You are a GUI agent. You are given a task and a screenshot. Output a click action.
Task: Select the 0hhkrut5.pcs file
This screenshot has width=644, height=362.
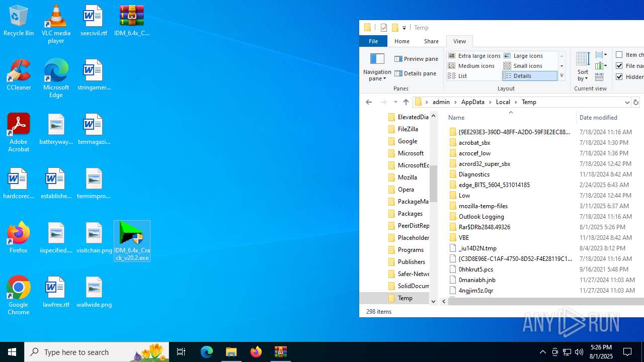[475, 269]
